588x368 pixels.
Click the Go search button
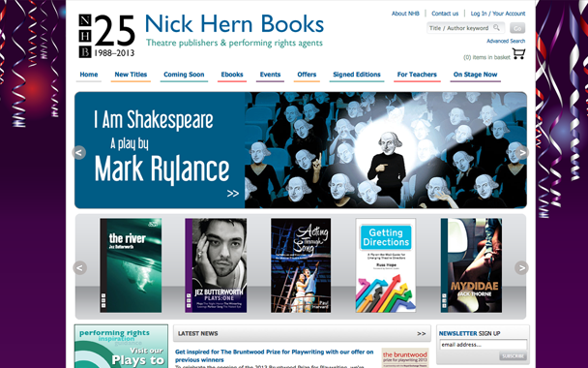(517, 28)
